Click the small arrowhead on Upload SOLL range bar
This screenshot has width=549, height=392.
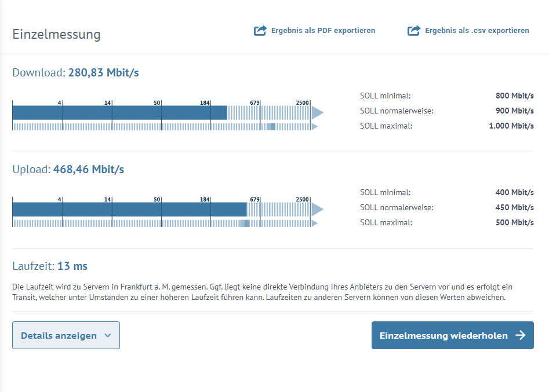click(x=315, y=223)
